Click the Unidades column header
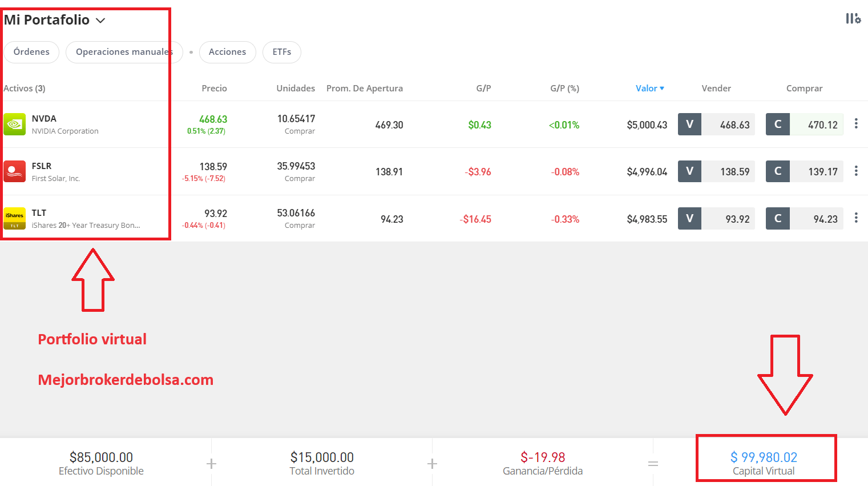The height and width of the screenshot is (486, 868). pos(296,88)
